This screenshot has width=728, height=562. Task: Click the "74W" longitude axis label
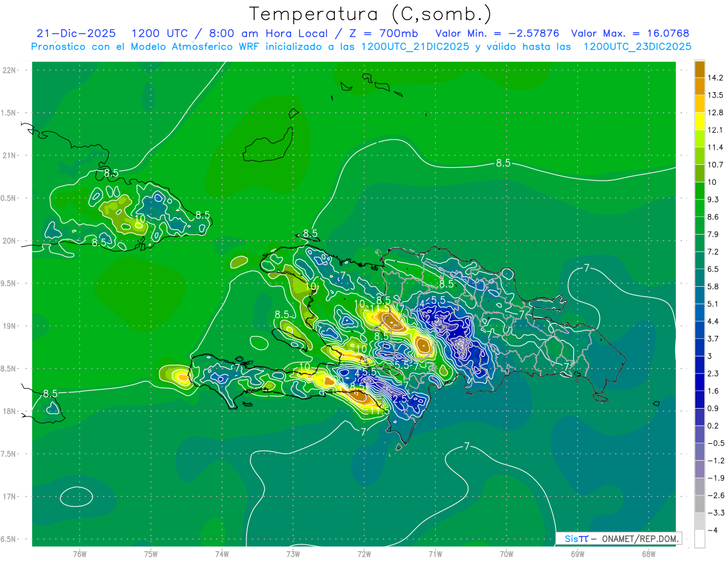coord(222,554)
